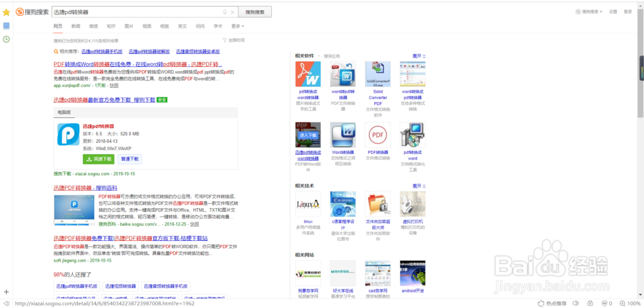Click the ad-block shield icon
644x308 pixels.
(x=604, y=303)
